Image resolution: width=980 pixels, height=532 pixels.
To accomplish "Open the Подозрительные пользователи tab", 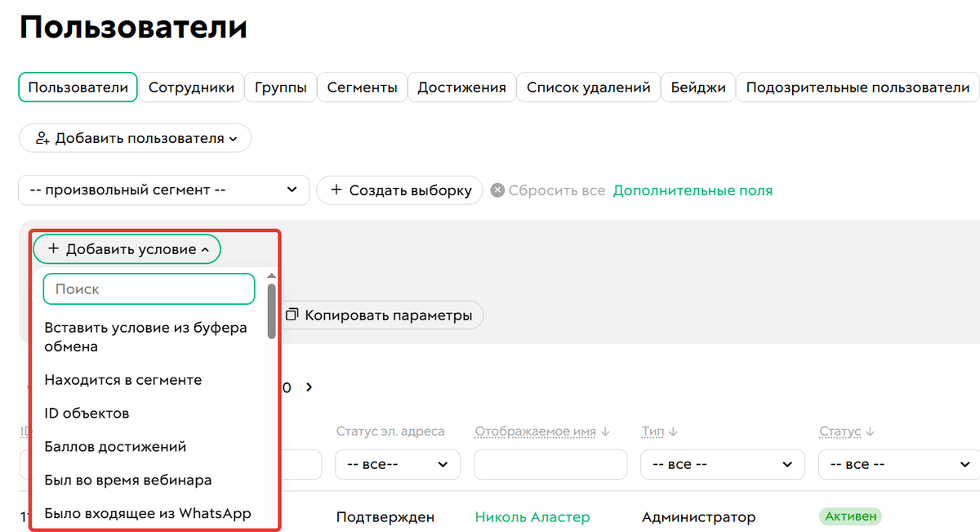I will 857,87.
